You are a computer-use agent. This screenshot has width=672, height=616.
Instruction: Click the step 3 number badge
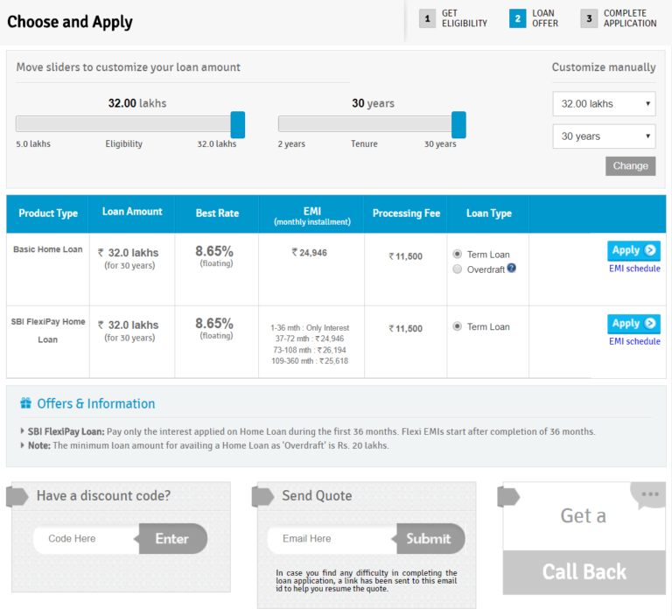click(x=589, y=18)
